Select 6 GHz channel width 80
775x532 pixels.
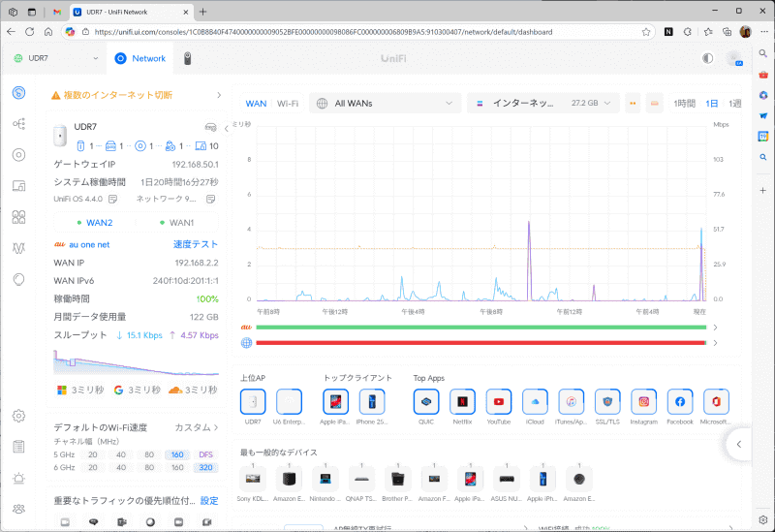(149, 467)
